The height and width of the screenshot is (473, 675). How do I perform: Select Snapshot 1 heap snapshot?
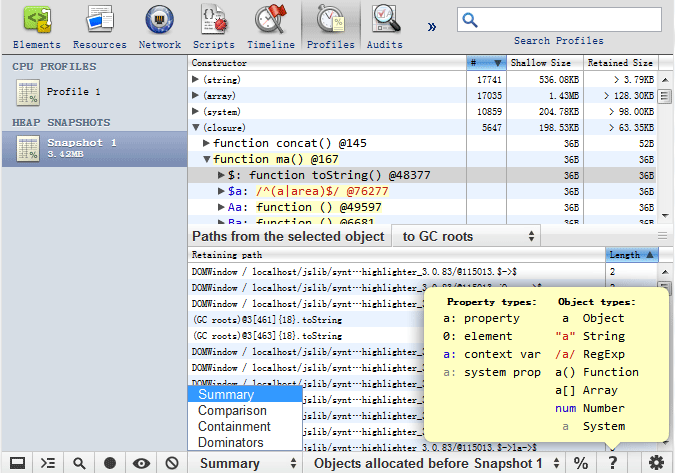(x=94, y=149)
